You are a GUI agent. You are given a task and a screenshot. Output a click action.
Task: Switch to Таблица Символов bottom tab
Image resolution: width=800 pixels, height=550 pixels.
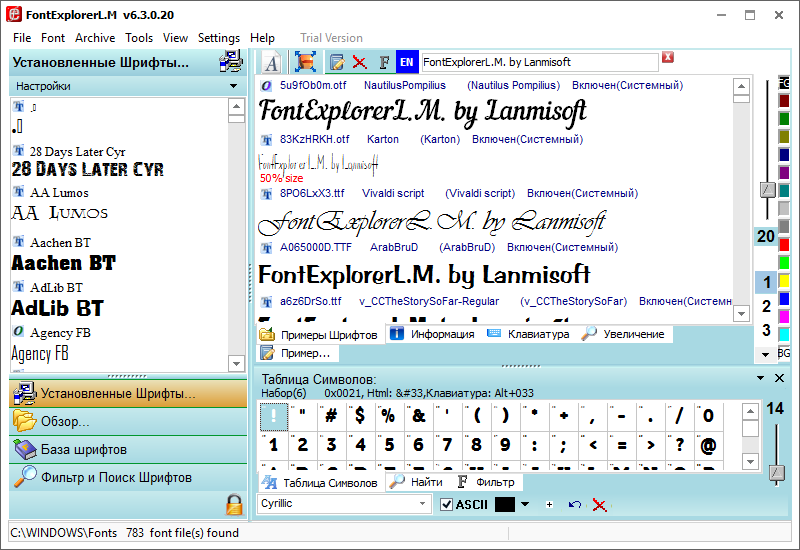(320, 483)
